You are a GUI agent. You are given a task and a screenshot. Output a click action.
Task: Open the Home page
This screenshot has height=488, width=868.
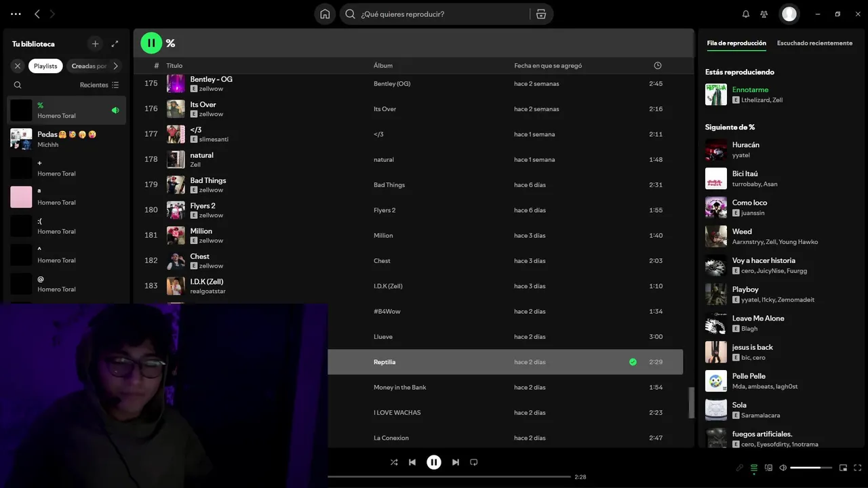pyautogui.click(x=325, y=14)
